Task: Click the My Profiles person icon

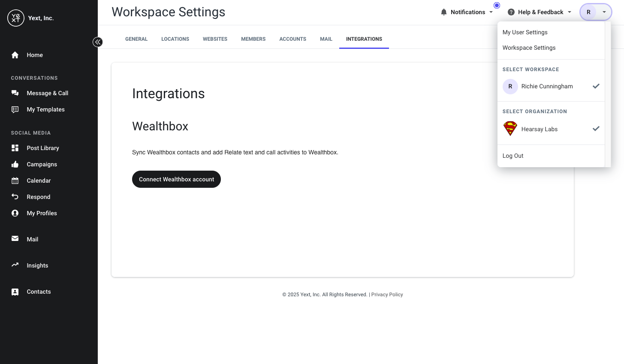Action: (x=15, y=213)
